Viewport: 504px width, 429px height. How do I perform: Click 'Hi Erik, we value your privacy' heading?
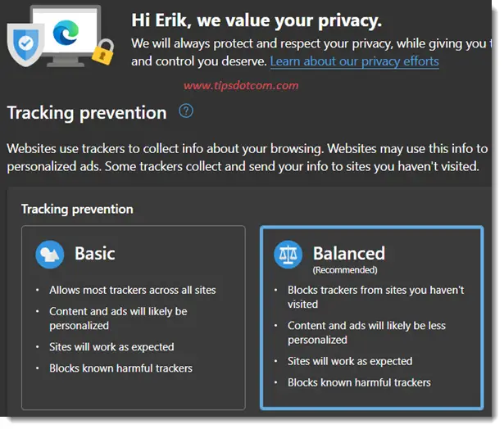pyautogui.click(x=257, y=20)
